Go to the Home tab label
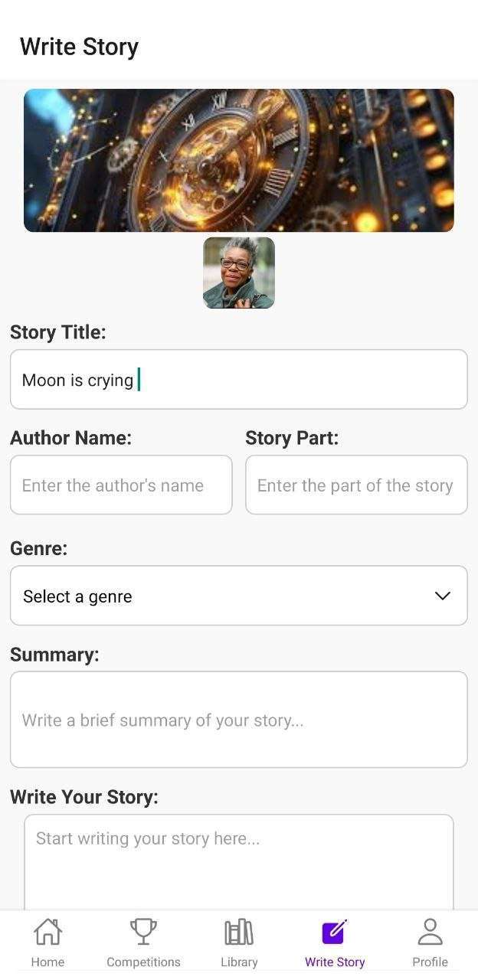 [x=47, y=962]
